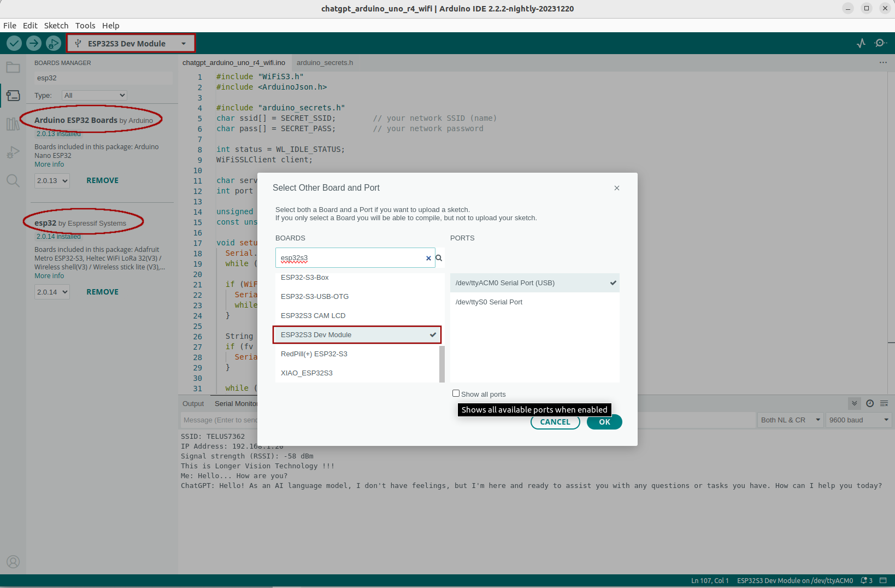The height and width of the screenshot is (588, 895).
Task: Open the 9600 baud rate dropdown
Action: tap(858, 420)
